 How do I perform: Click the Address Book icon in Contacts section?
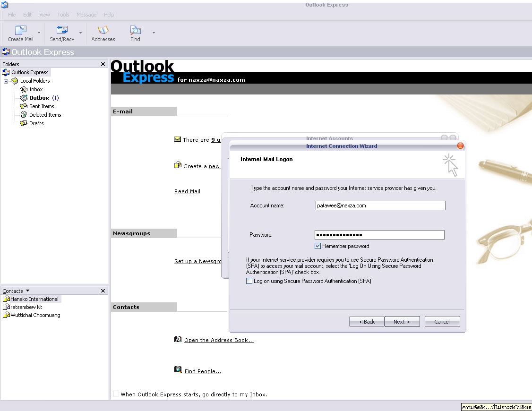178,340
